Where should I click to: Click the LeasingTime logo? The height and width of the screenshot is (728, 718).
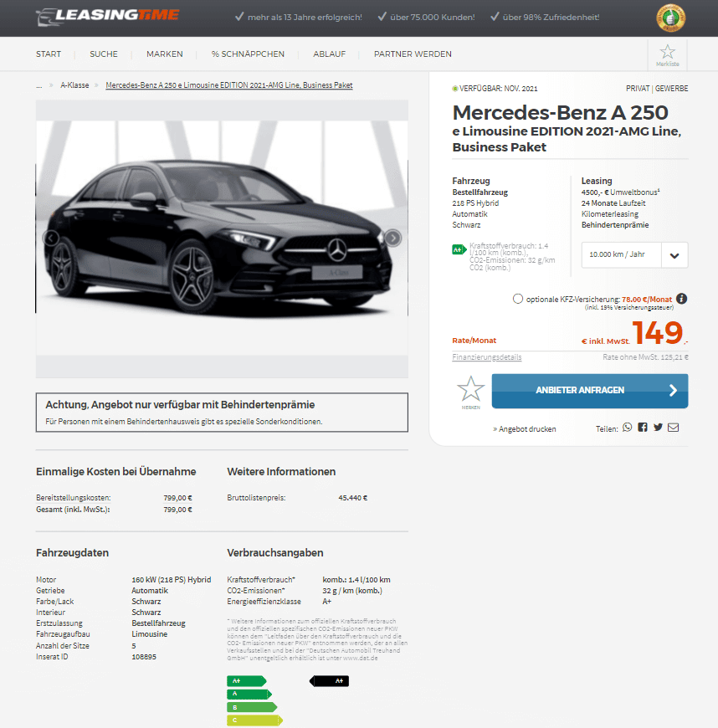(107, 16)
